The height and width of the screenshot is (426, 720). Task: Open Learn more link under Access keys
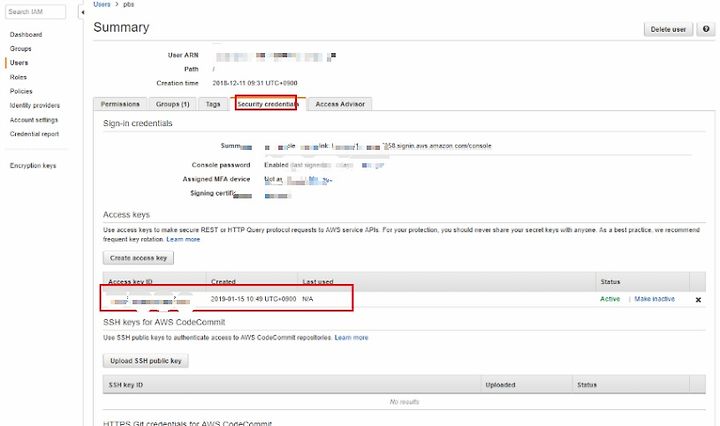tap(183, 240)
